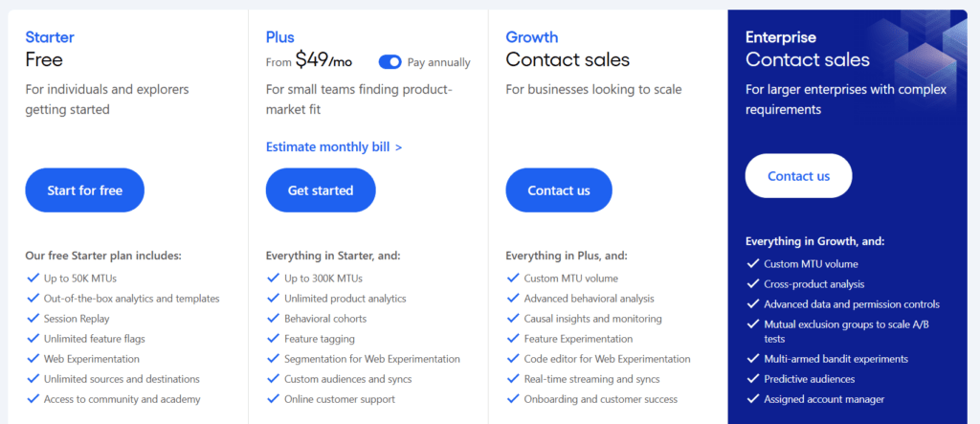Click checkmark icon beside Session Replay
The width and height of the screenshot is (980, 424).
point(33,318)
